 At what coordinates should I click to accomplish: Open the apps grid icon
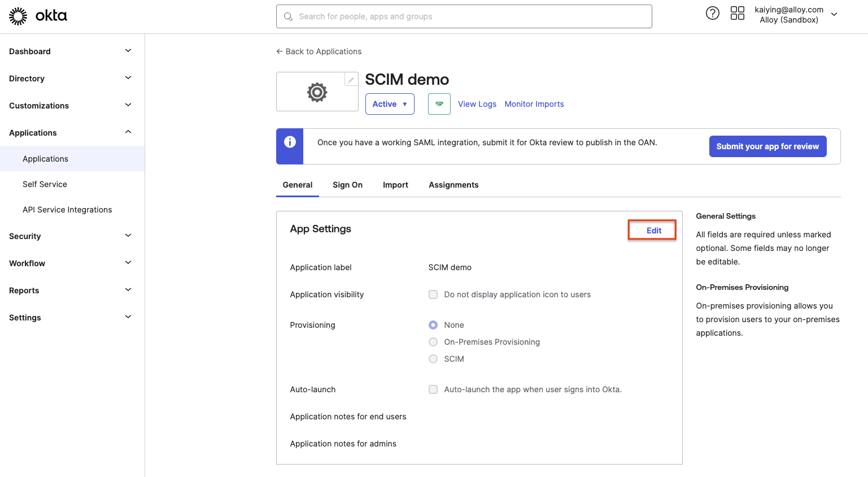point(738,13)
